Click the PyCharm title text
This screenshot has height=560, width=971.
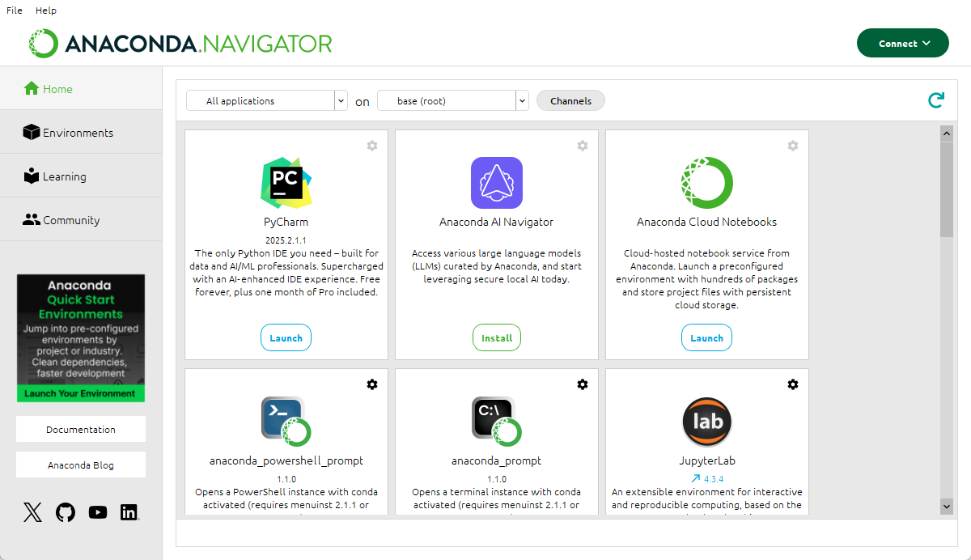(x=286, y=222)
